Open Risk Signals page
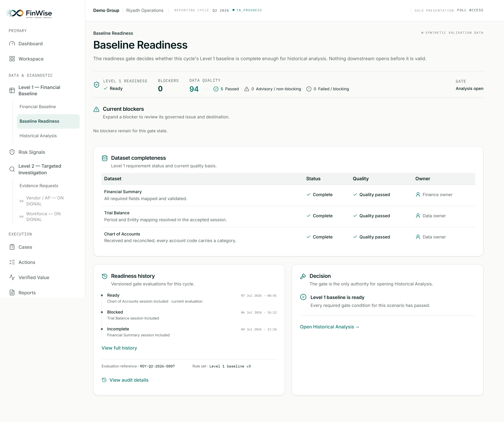The height and width of the screenshot is (422, 504). tap(32, 152)
